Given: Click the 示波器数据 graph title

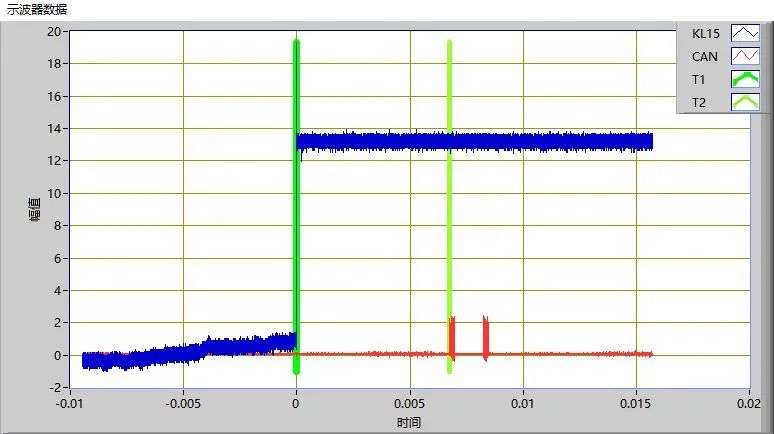Looking at the screenshot, I should coord(37,9).
